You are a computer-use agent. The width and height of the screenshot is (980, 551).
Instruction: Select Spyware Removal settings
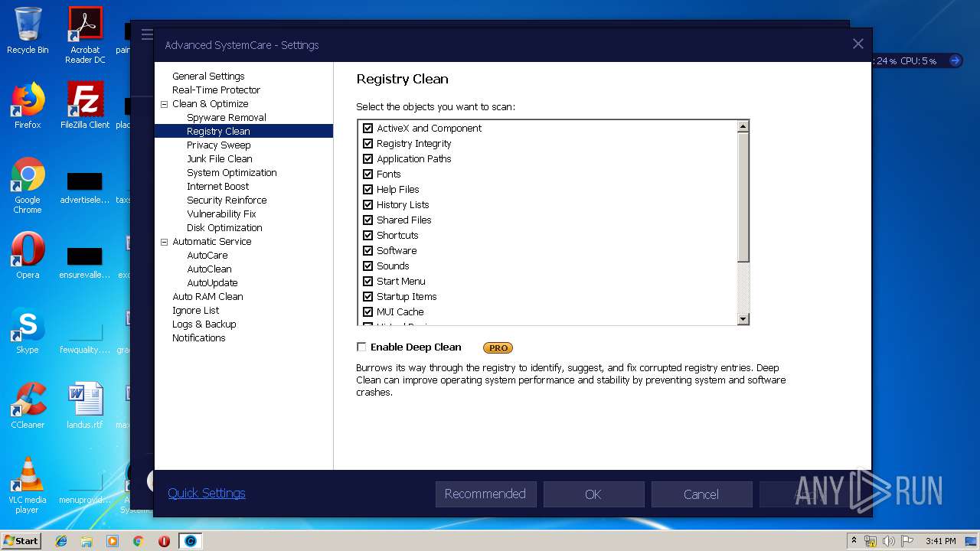point(227,117)
